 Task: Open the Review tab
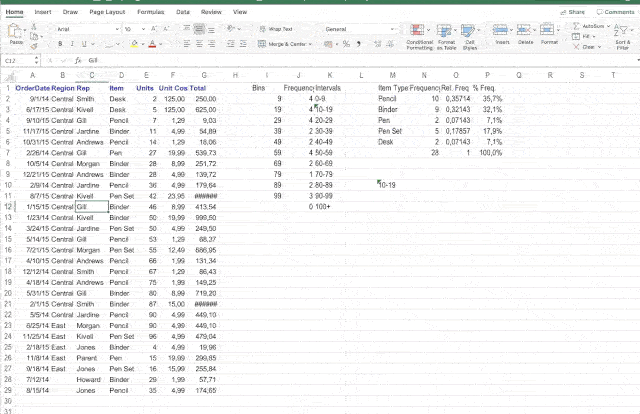point(211,12)
